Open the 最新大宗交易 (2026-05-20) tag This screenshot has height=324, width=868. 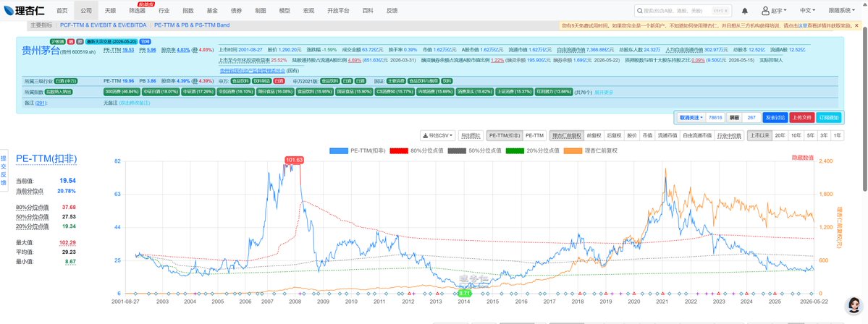pyautogui.click(x=112, y=41)
